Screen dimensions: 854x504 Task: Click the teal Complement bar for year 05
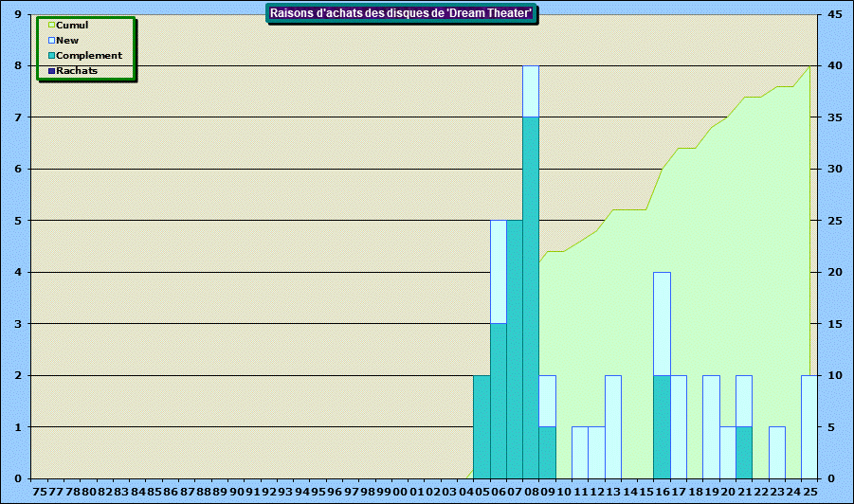pos(482,426)
